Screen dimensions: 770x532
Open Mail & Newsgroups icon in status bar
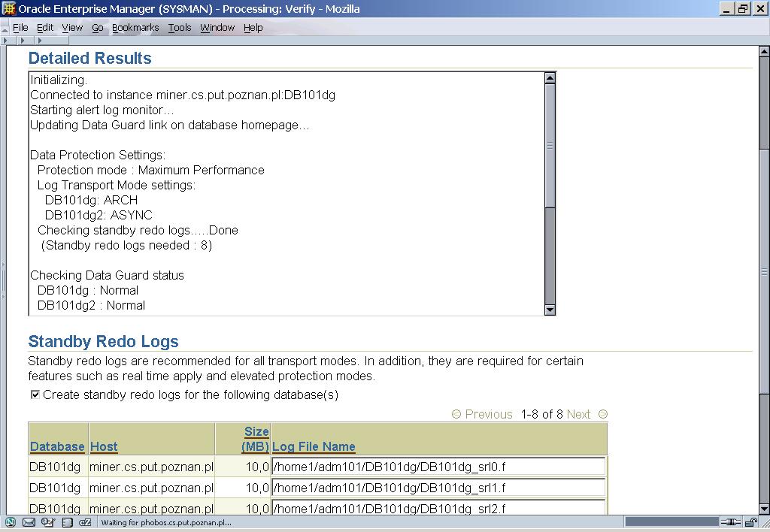(29, 522)
